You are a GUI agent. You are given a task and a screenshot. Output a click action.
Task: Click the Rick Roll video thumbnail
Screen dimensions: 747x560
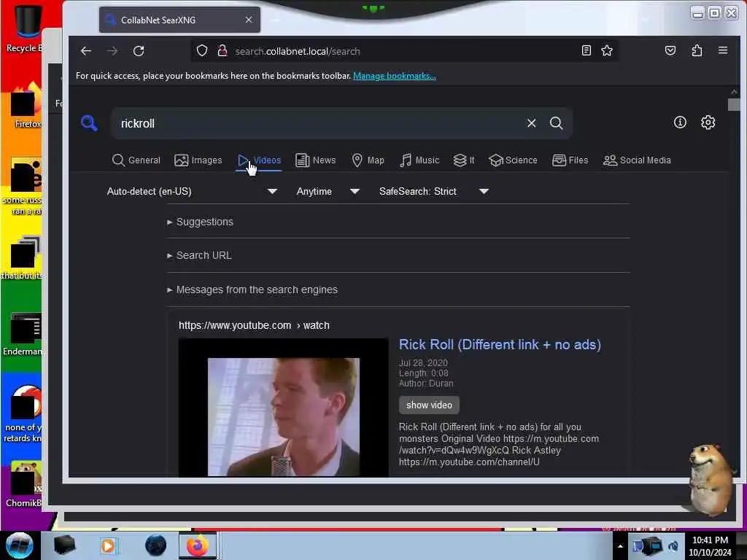coord(284,408)
